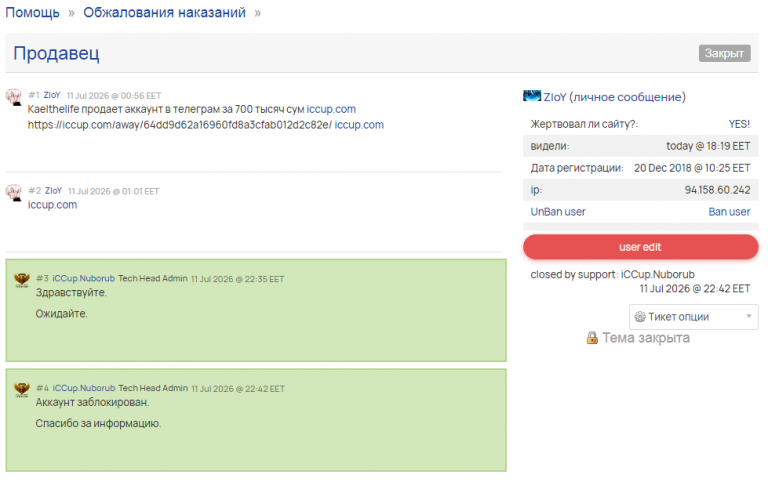Image resolution: width=768 pixels, height=482 pixels.
Task: Click the gear icon in Тикет опции
Action: click(640, 317)
